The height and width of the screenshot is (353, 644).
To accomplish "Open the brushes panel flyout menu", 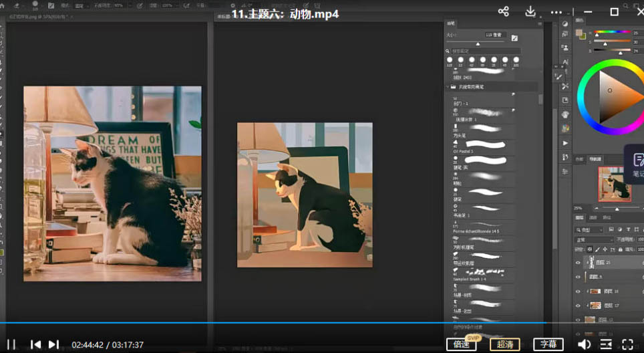I will (x=540, y=24).
